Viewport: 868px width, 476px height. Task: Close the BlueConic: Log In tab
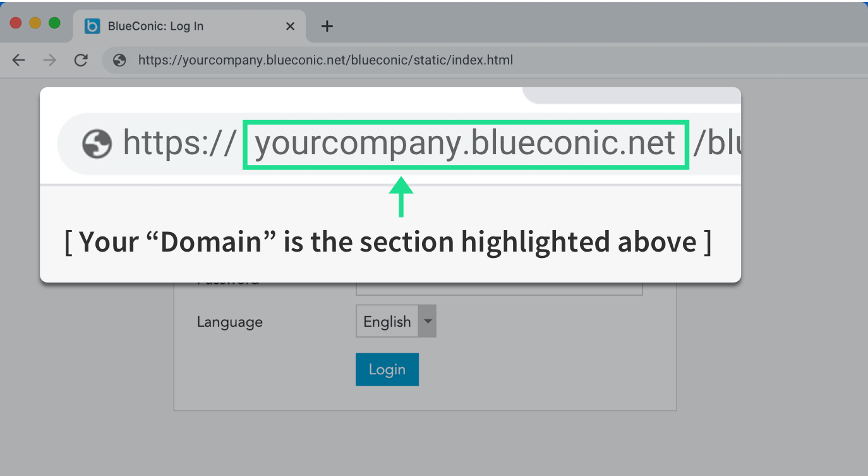coord(290,26)
